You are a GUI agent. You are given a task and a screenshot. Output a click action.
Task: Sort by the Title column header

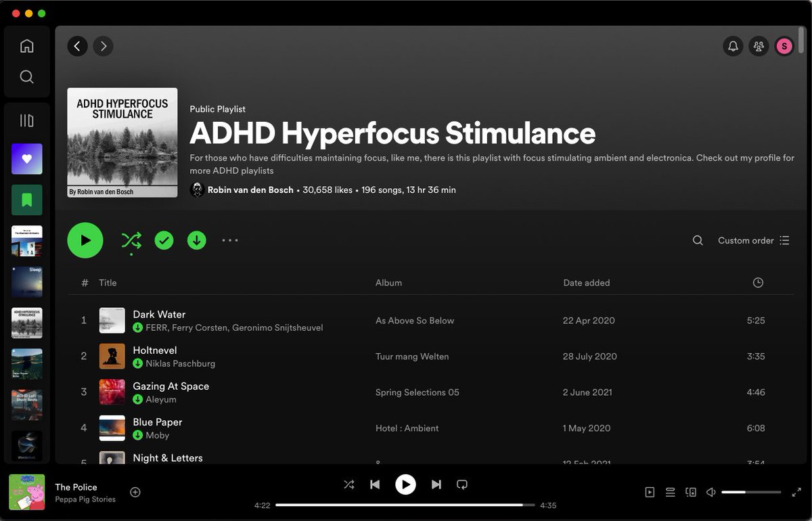[x=108, y=283]
